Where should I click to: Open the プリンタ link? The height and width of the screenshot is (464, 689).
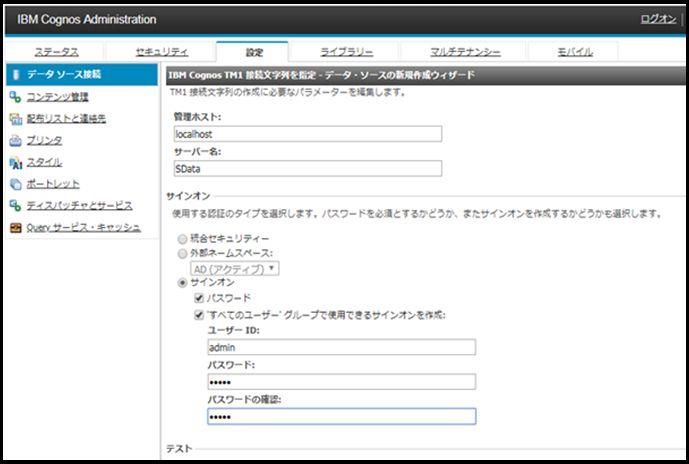[x=44, y=140]
